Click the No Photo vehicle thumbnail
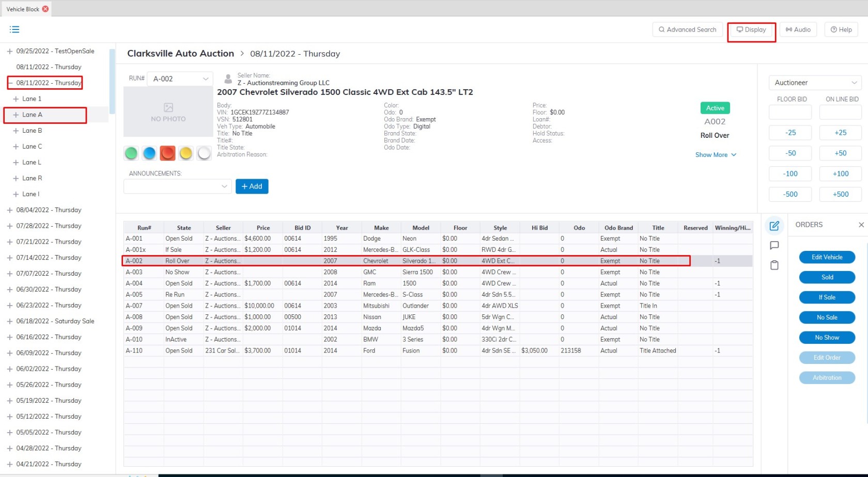The image size is (868, 477). click(168, 112)
